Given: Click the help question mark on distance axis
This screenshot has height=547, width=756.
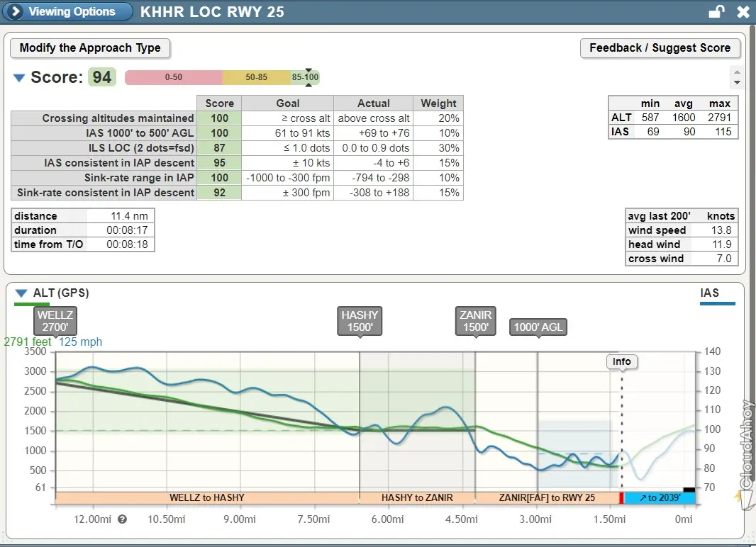Looking at the screenshot, I should [x=122, y=519].
